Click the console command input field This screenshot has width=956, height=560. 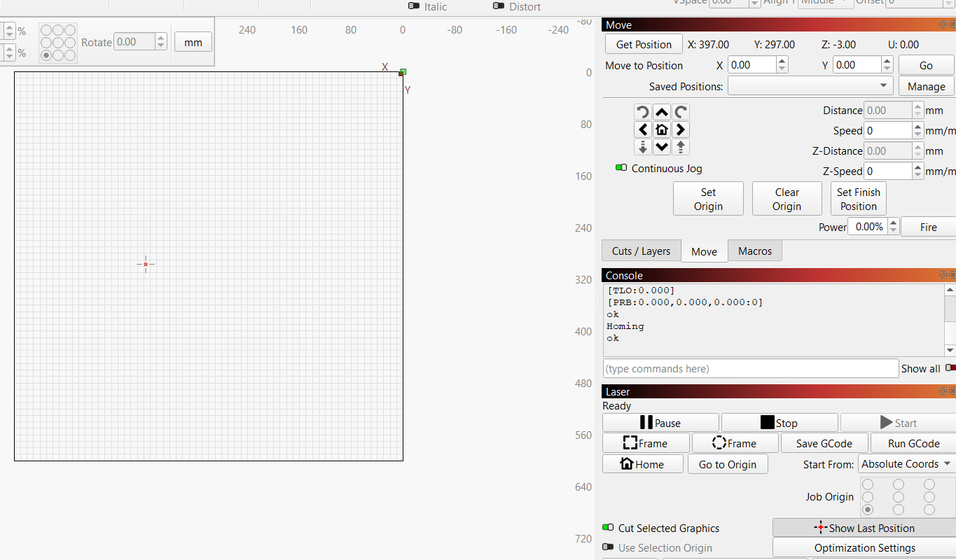[x=750, y=368]
